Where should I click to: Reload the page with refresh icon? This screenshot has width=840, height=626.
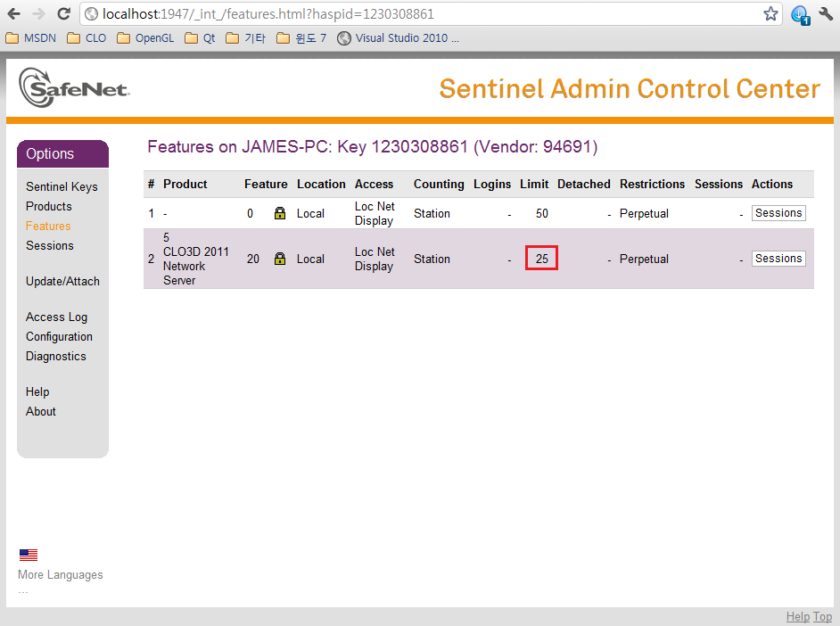coord(63,14)
